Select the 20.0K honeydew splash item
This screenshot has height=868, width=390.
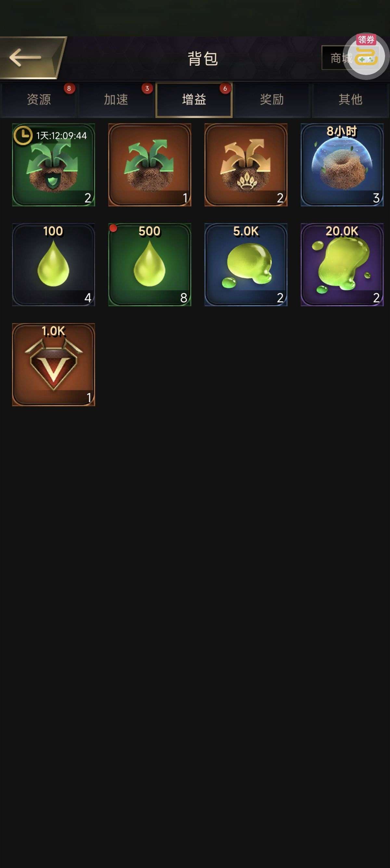coord(342,265)
